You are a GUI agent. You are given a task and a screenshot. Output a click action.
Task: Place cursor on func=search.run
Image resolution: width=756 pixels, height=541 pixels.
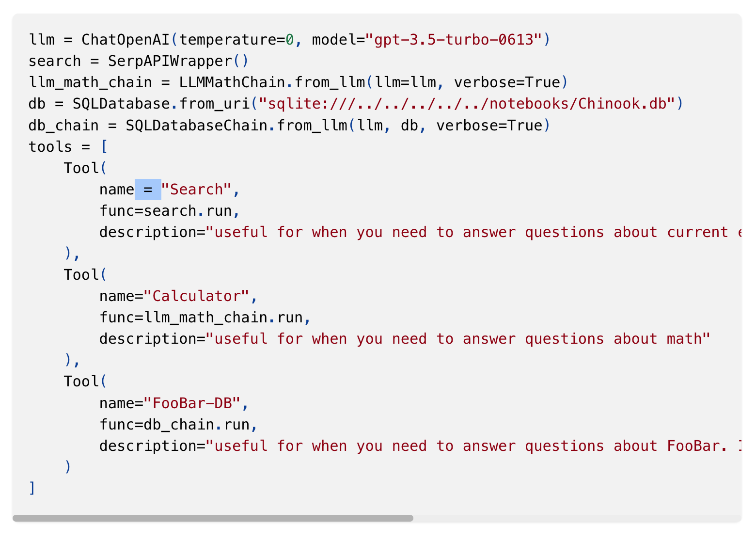tap(165, 211)
